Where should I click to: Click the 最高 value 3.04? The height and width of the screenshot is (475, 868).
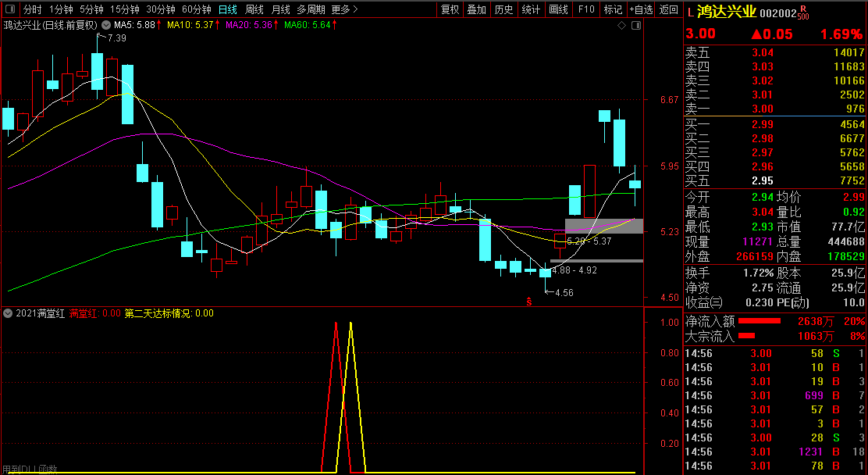click(763, 212)
